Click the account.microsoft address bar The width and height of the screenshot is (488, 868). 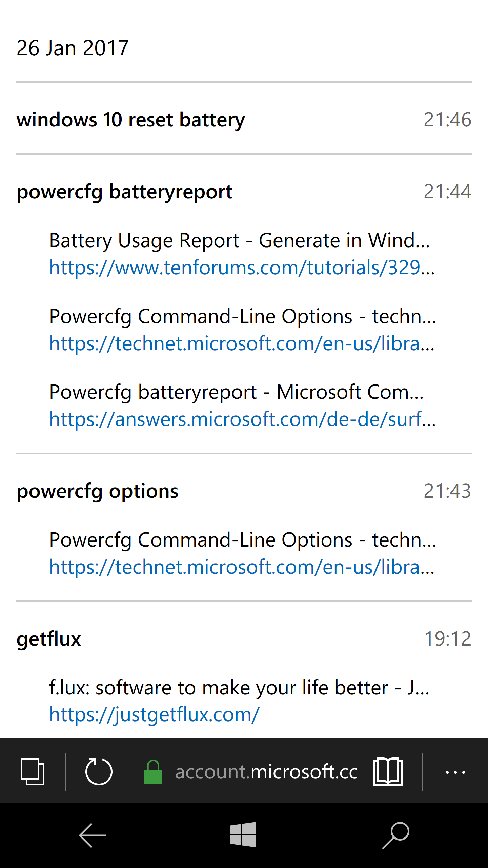coord(266,772)
